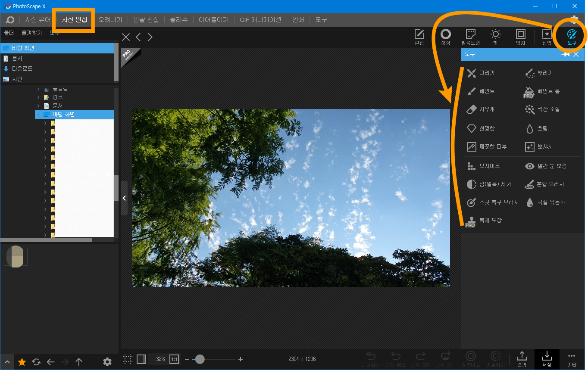
Task: Switch to the 오려내기 tab
Action: (110, 20)
